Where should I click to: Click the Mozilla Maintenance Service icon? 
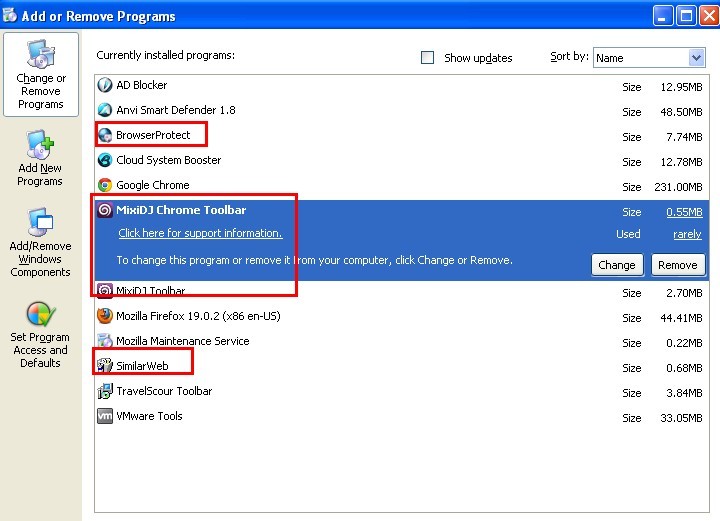pyautogui.click(x=105, y=341)
